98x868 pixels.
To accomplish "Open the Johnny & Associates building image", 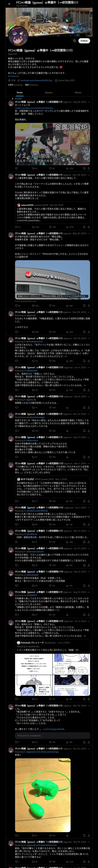I will pyautogui.click(x=52, y=279).
